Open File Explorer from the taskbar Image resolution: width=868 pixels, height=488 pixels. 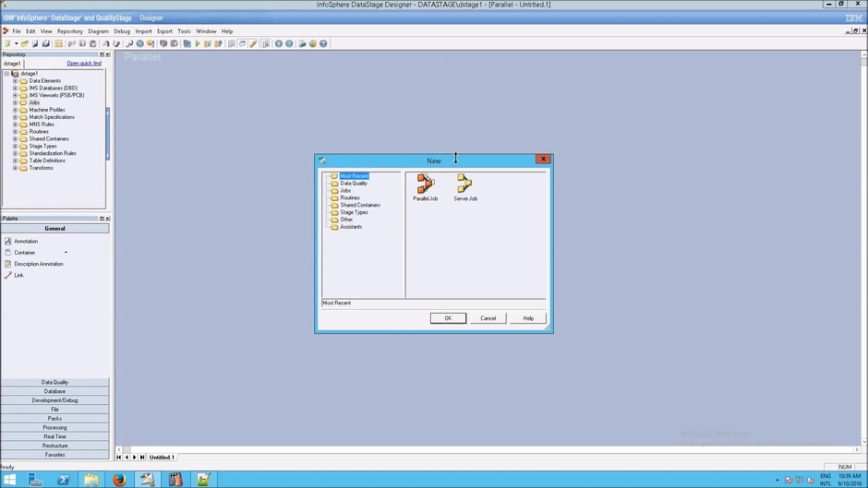click(91, 479)
